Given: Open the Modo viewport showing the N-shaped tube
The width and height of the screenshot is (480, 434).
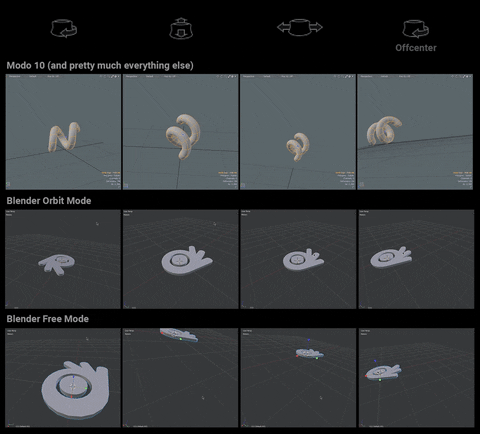Looking at the screenshot, I should 63,132.
